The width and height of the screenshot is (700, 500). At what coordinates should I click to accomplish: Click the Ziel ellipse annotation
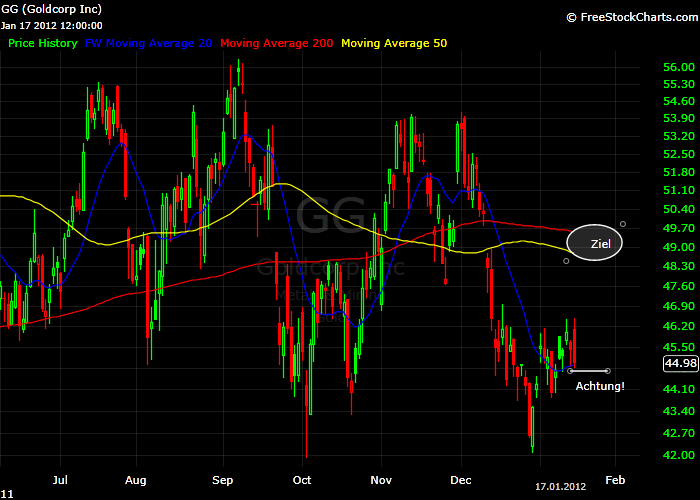click(594, 242)
